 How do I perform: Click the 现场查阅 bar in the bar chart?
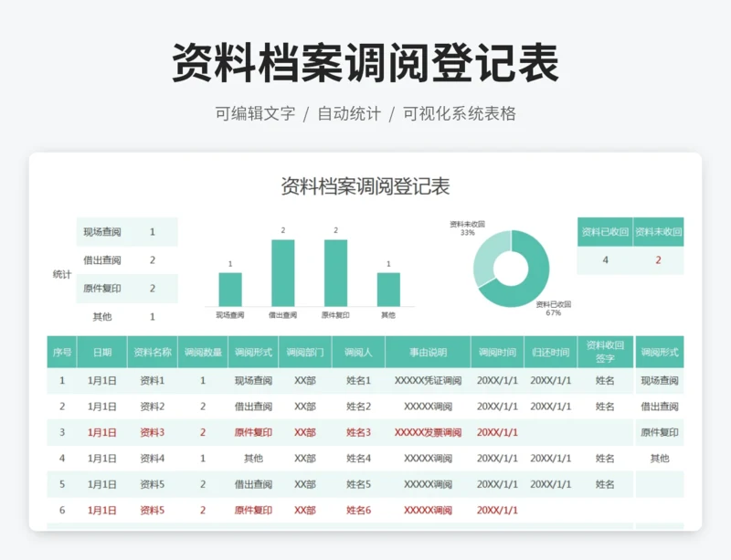click(x=230, y=290)
